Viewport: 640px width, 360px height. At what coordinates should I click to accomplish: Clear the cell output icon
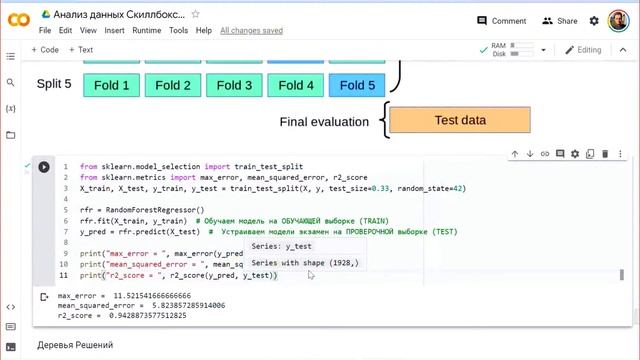point(44,297)
